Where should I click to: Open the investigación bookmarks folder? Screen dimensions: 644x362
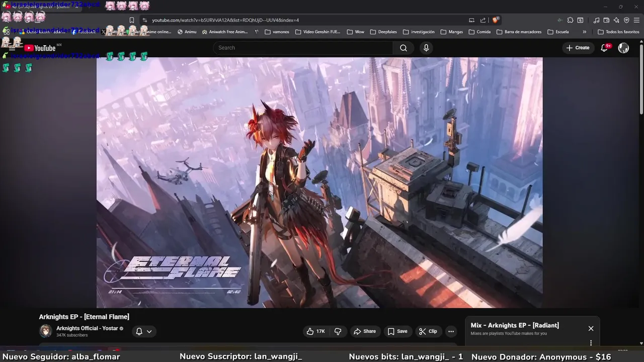pos(419,32)
